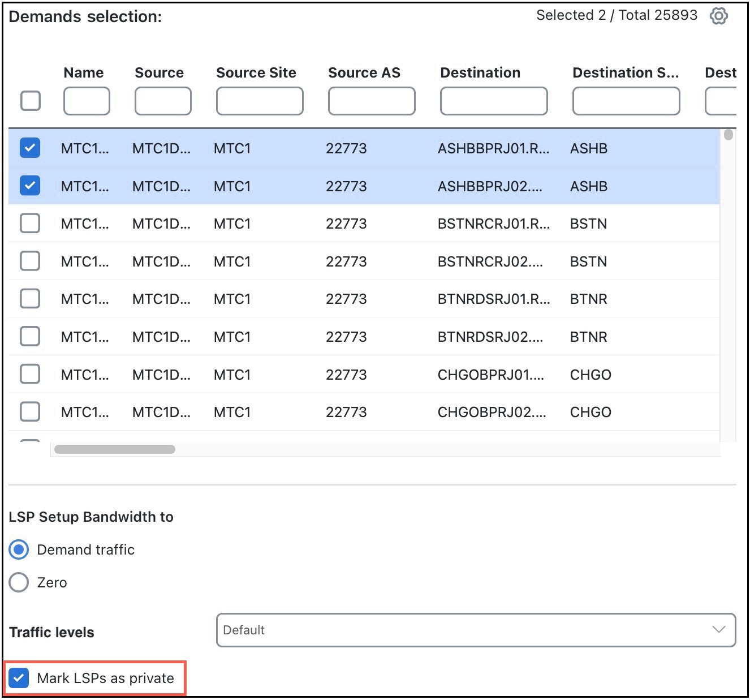Click the horizontal scrollbar thumb
The width and height of the screenshot is (750, 700).
point(115,449)
